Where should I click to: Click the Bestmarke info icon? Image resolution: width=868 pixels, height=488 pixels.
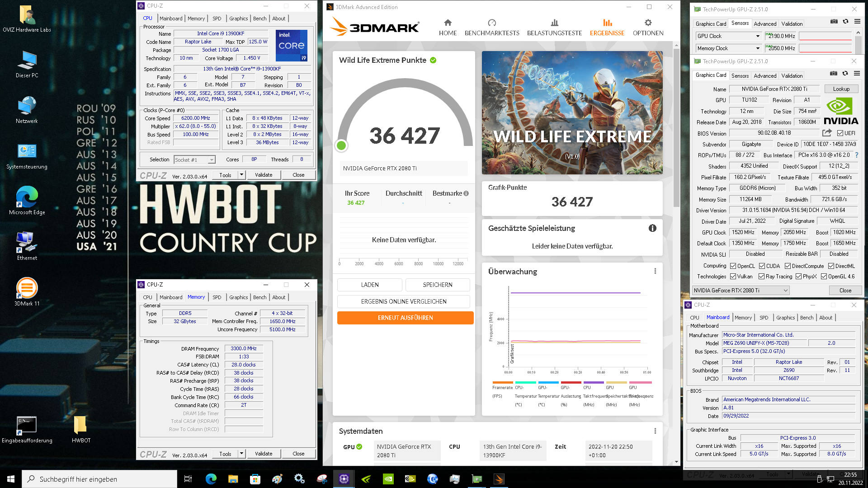pyautogui.click(x=466, y=193)
